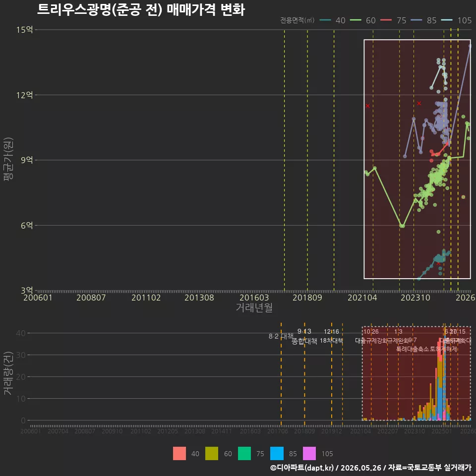
Task: Click the 201809 label on price chart axis
Action: (307, 297)
